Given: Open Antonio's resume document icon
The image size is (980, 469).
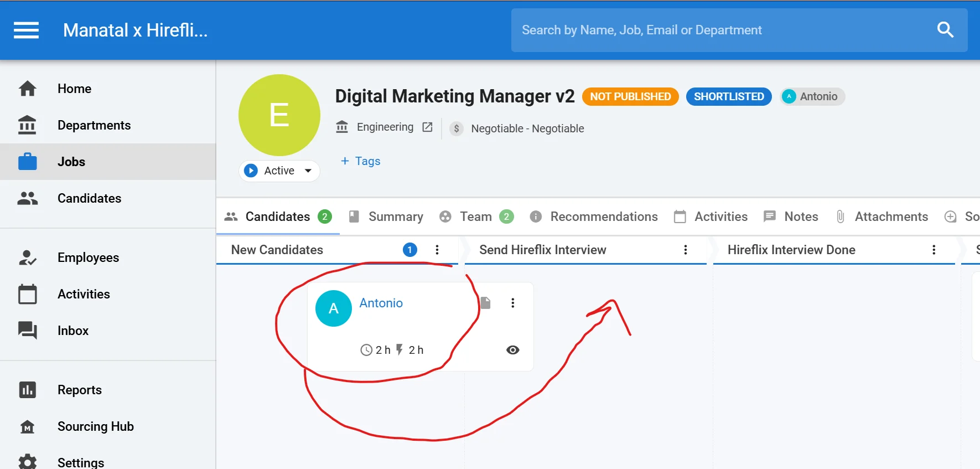Looking at the screenshot, I should [x=485, y=303].
